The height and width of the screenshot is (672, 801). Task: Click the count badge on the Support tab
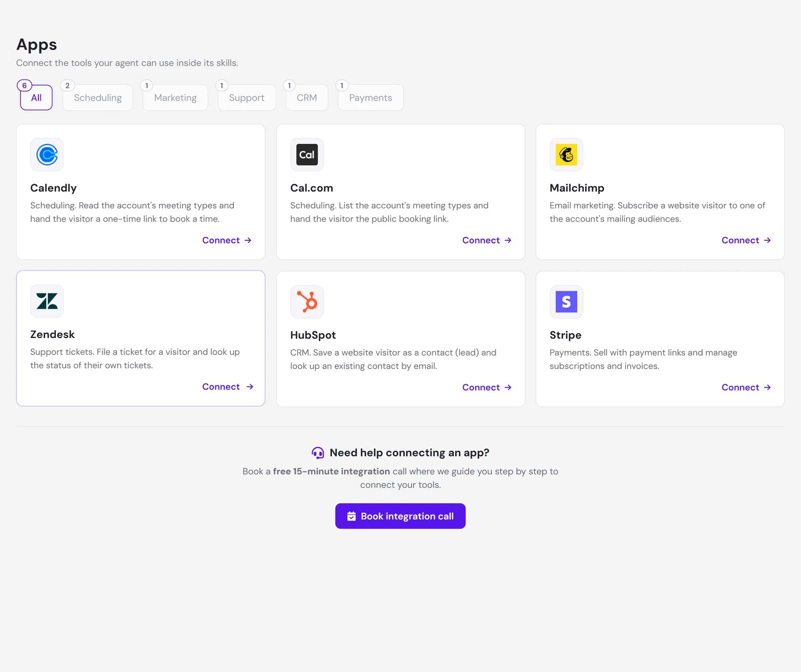[222, 86]
